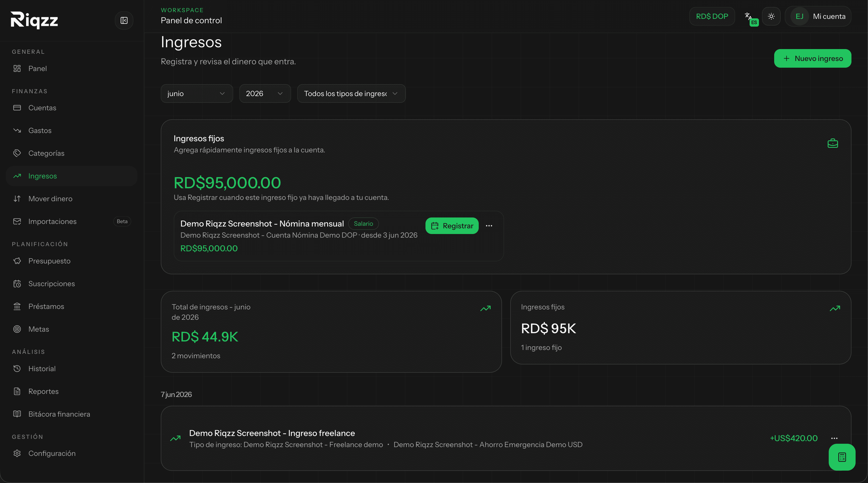Open Historial page
The image size is (868, 483).
tap(71, 369)
